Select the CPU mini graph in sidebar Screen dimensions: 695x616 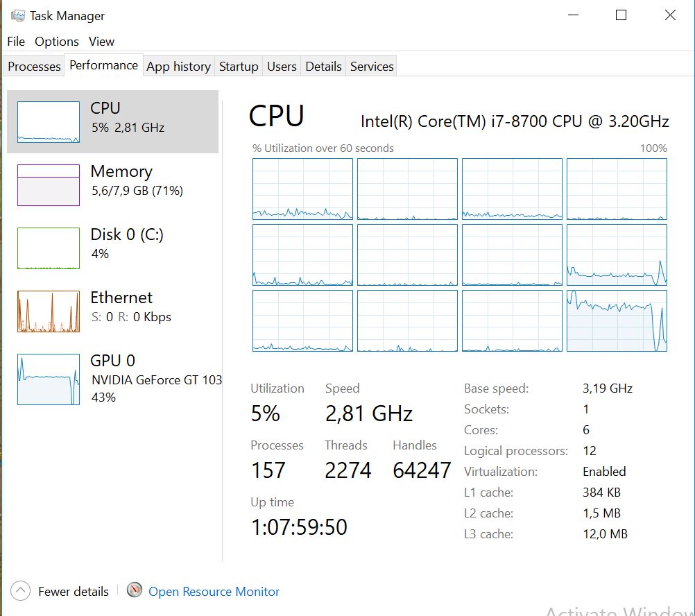click(x=49, y=122)
